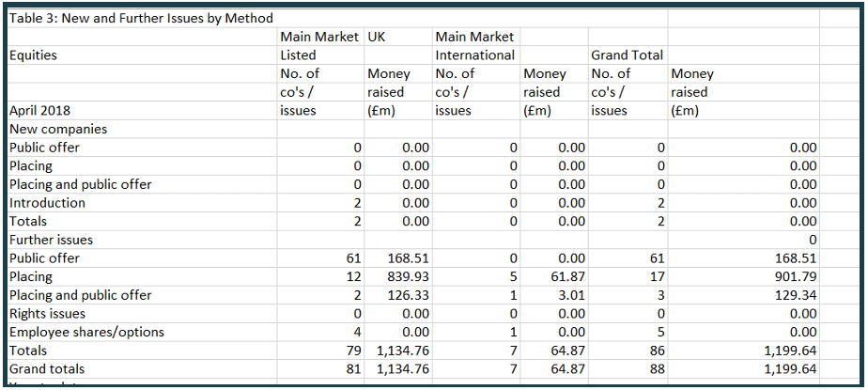
Task: Select the 'UK' header cell
Action: coord(377,37)
